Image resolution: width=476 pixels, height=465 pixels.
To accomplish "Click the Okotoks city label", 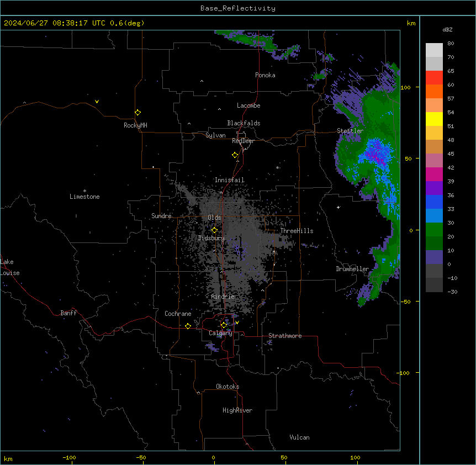I will coord(228,387).
